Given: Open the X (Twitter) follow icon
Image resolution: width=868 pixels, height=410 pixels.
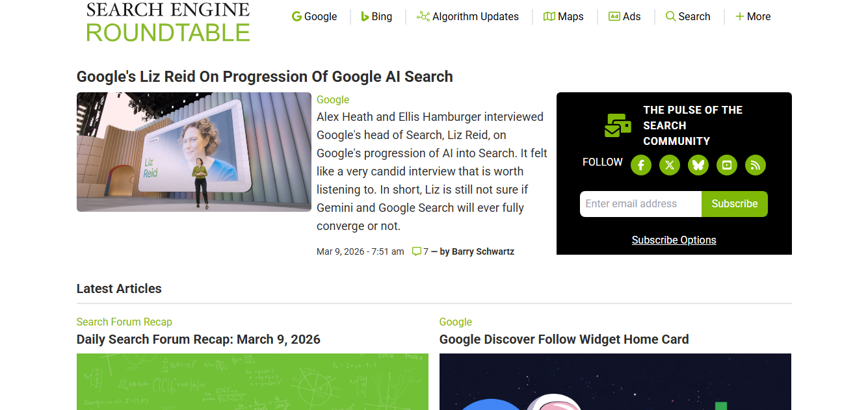Looking at the screenshot, I should [x=669, y=165].
